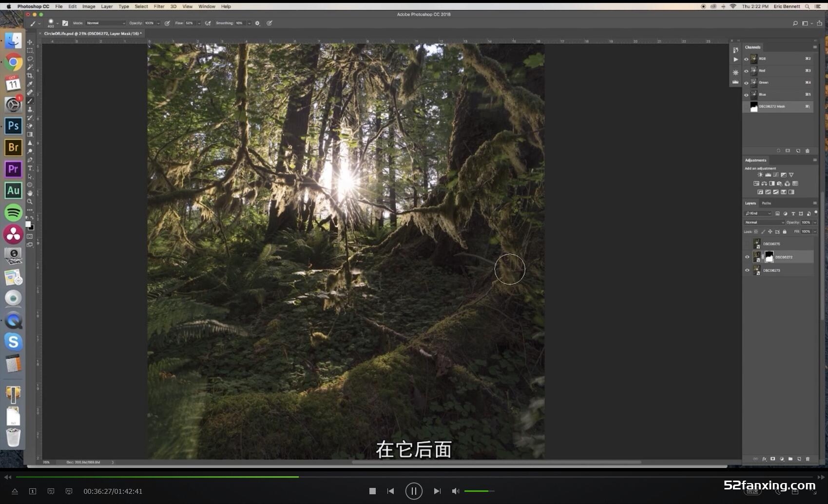Image resolution: width=828 pixels, height=504 pixels.
Task: Mute the video player volume
Action: coord(455,491)
